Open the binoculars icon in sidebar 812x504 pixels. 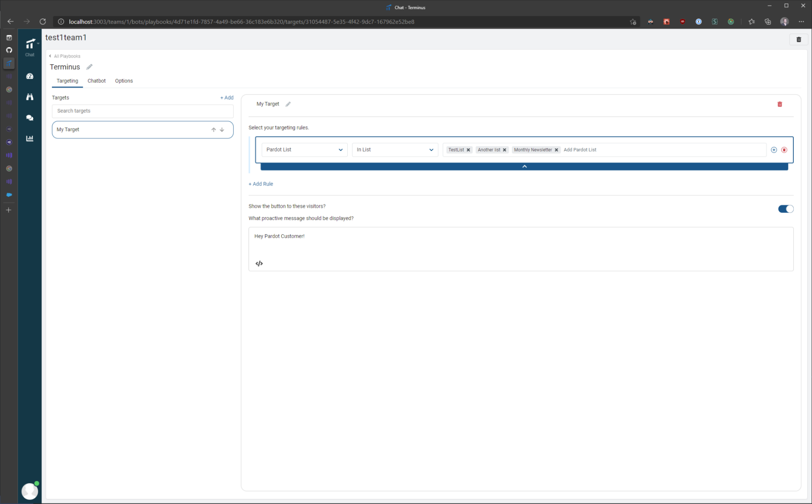[x=30, y=97]
